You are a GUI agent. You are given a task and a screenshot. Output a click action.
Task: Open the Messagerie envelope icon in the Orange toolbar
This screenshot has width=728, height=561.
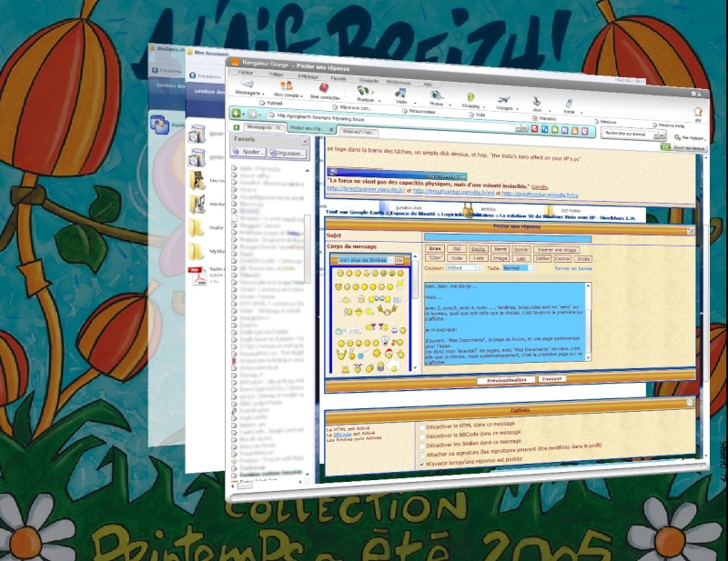pos(247,84)
